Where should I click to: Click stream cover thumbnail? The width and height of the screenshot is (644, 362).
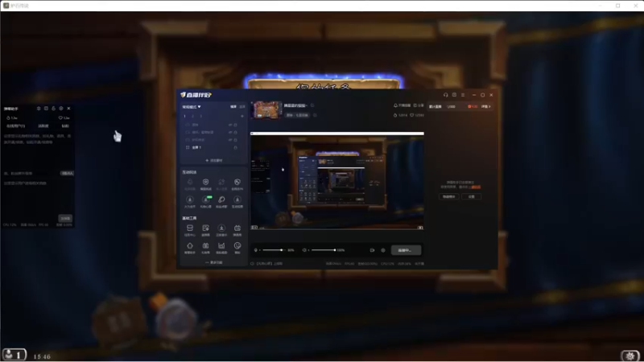[266, 110]
